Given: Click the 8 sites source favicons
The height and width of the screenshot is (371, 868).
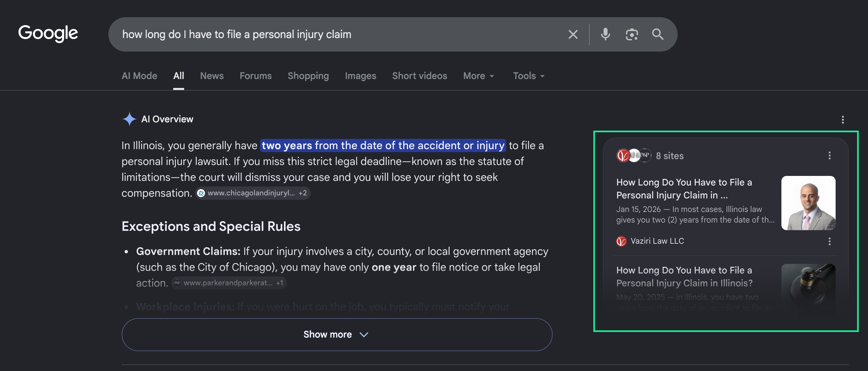Looking at the screenshot, I should click(x=633, y=155).
